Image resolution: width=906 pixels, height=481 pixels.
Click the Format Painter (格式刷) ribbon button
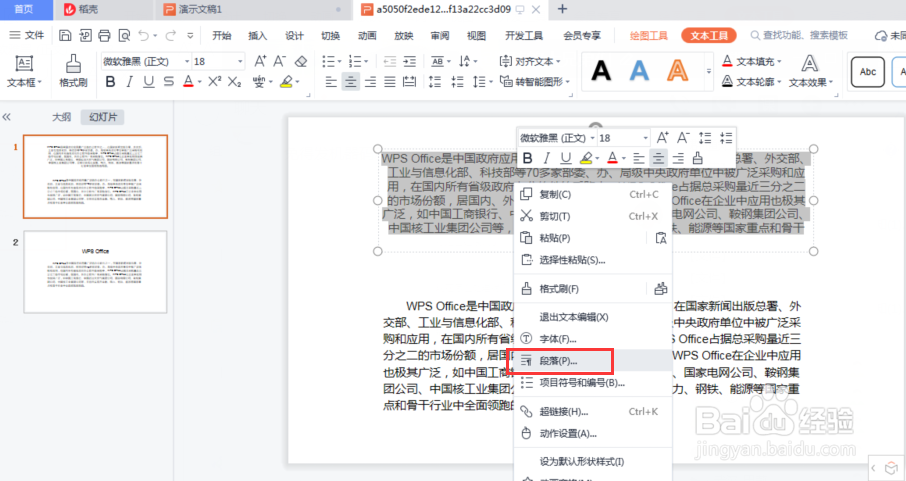pyautogui.click(x=73, y=71)
